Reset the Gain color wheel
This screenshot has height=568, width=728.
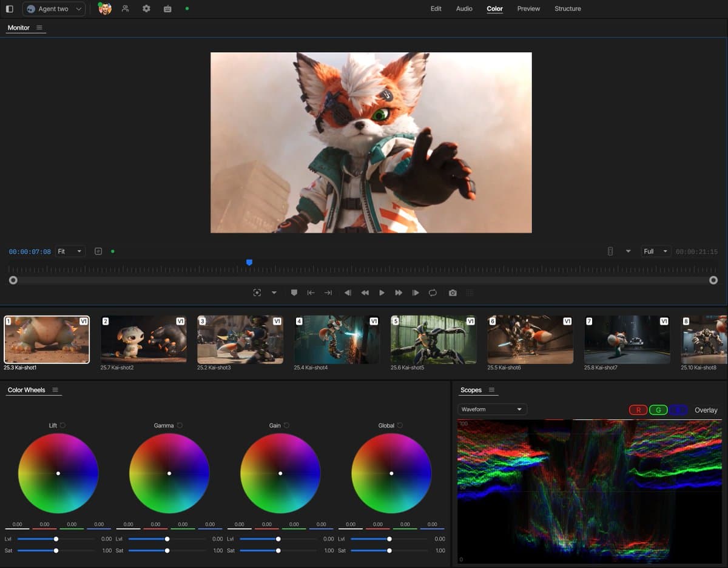click(x=286, y=425)
